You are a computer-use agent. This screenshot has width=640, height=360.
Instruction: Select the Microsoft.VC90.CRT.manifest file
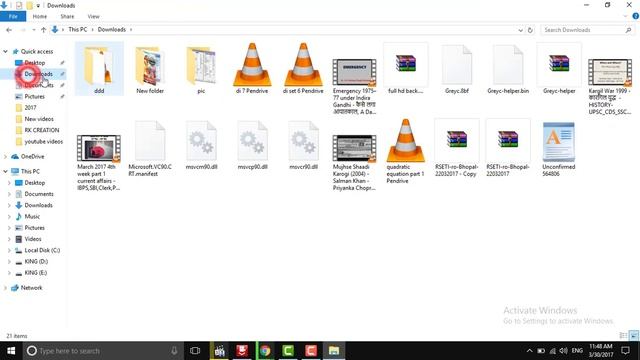pyautogui.click(x=150, y=149)
